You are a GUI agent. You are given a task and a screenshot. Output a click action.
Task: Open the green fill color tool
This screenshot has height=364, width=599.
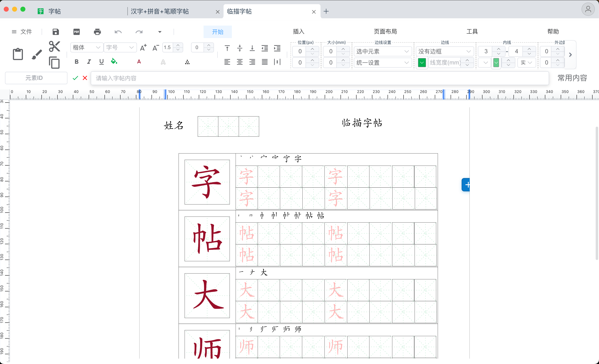point(114,62)
